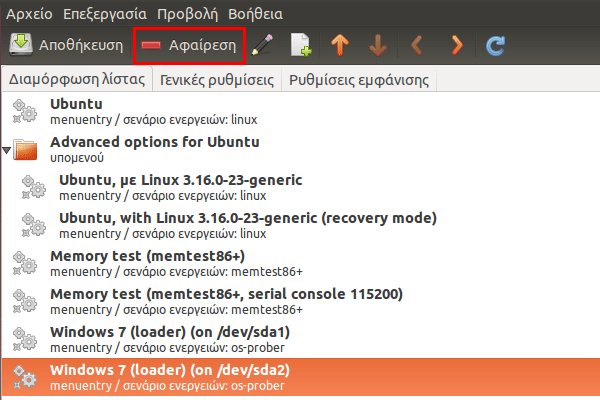Screen dimensions: 600x400
Task: Click the left chevron arrow icon
Action: point(417,45)
